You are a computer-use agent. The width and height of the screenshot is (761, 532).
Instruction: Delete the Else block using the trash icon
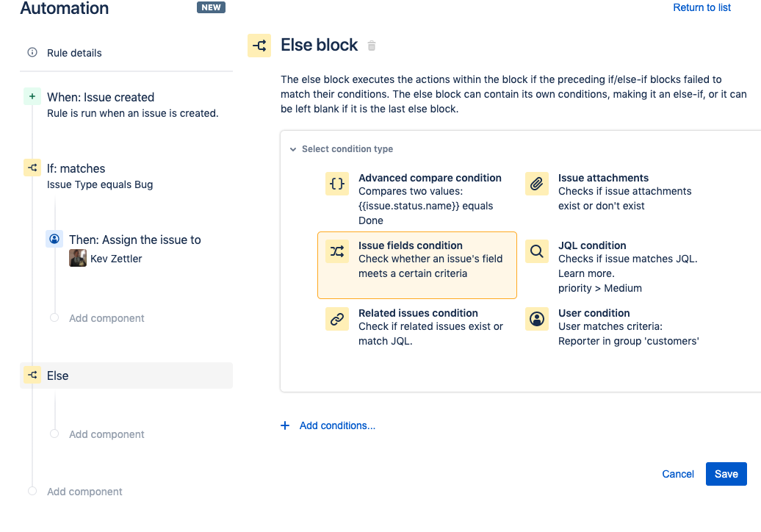(x=371, y=45)
